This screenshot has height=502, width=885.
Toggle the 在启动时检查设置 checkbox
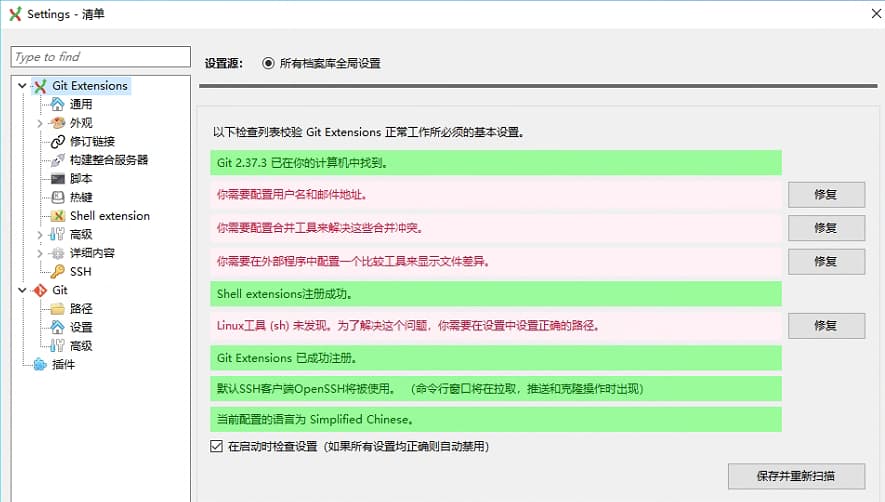click(x=216, y=446)
